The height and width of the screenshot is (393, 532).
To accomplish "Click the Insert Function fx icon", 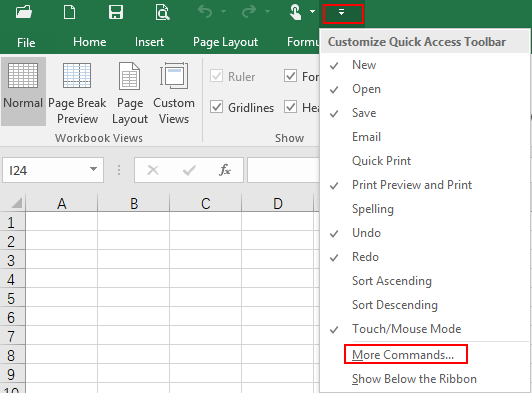I will (x=225, y=170).
